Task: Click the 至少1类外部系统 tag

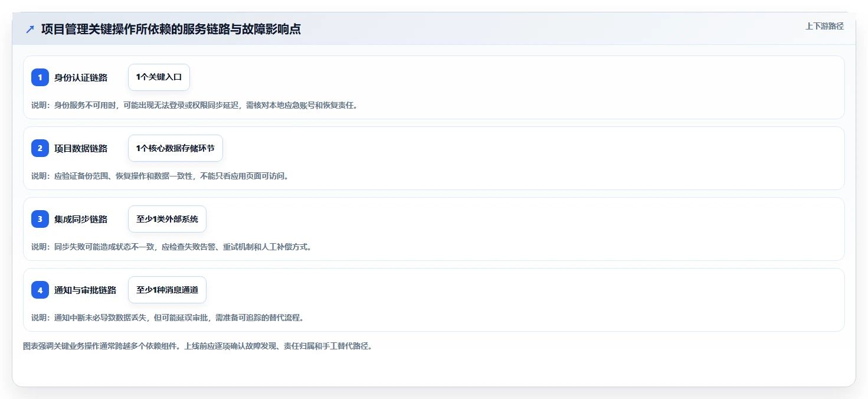Action: tap(167, 219)
